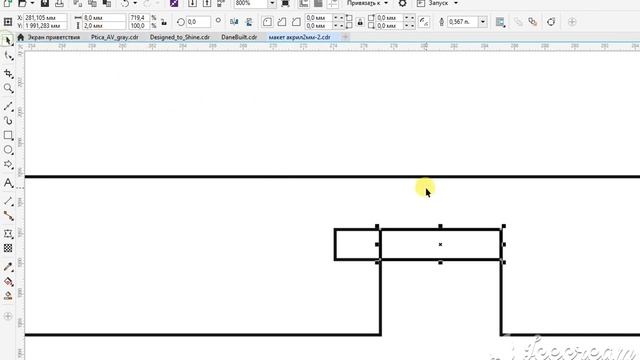Viewport: 640px width, 360px height.
Task: Toggle relative corner scaling button
Action: click(424, 22)
